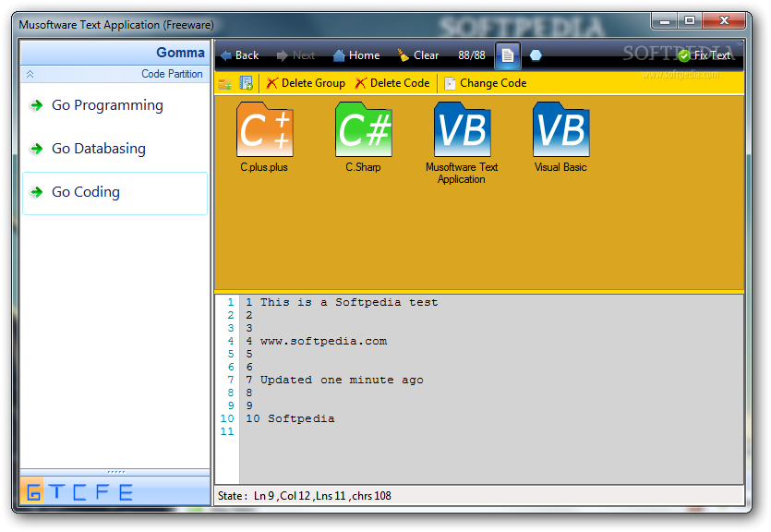Click the greyed Next navigation button
The image size is (771, 532).
[x=295, y=55]
